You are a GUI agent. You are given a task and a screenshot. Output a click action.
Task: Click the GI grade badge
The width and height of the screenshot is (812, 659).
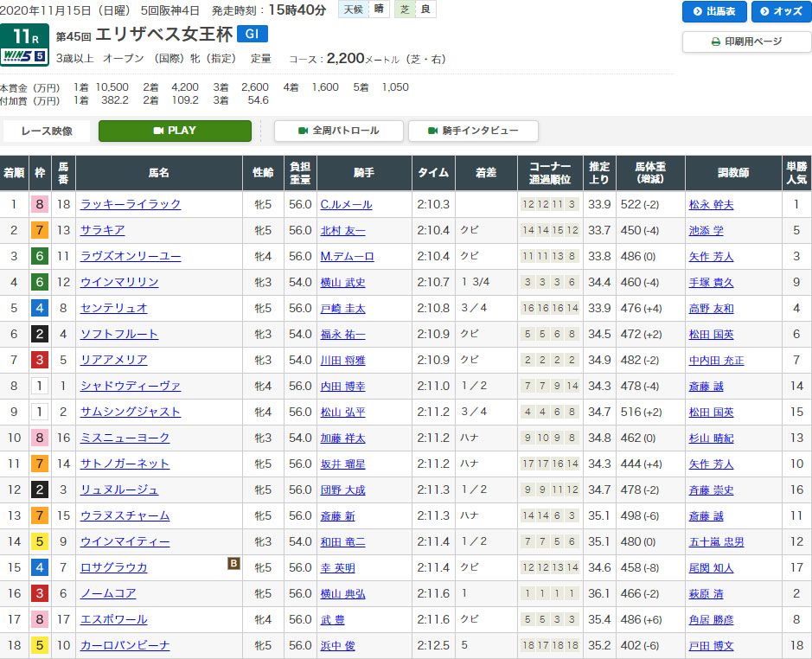point(253,34)
